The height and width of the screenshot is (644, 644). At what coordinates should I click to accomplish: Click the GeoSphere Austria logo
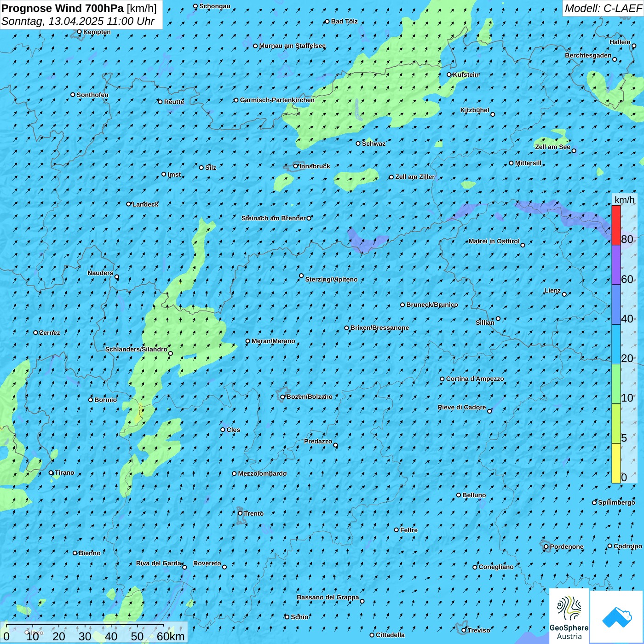[569, 615]
